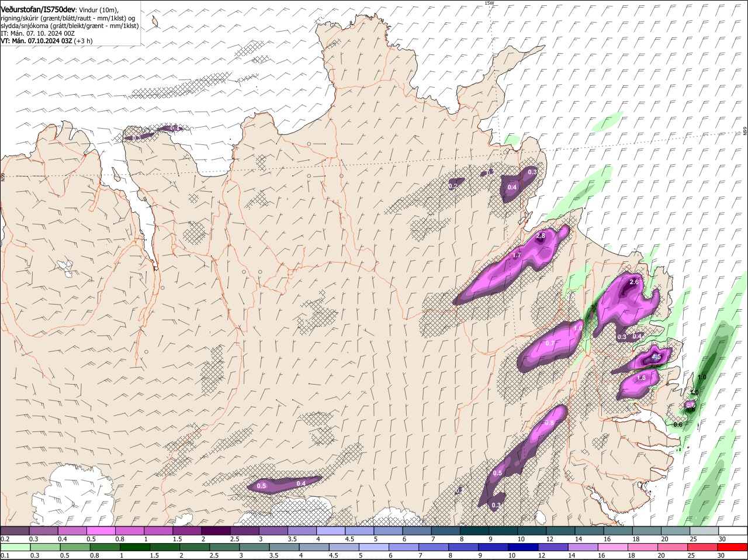Select the '1.7' value on the purple band

tap(517, 255)
